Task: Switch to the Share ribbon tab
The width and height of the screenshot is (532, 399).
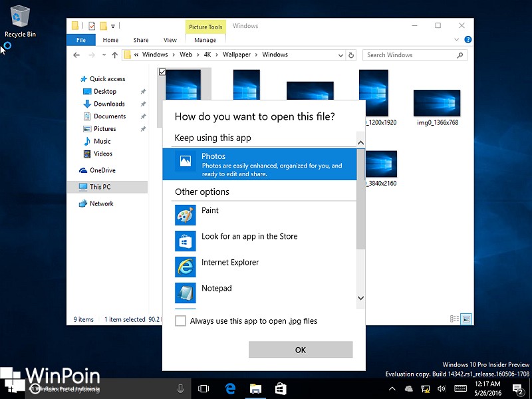Action: click(141, 40)
